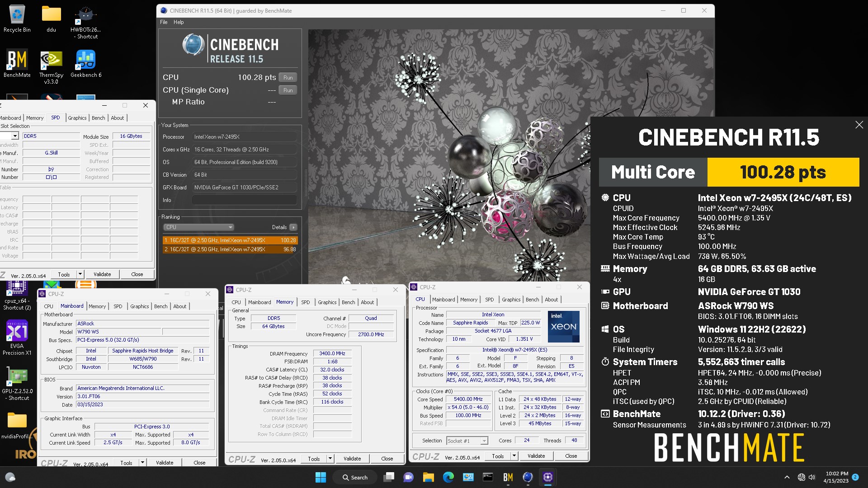Switch to Bench tab in SPD CPU-Z window
Viewport: 868px width, 488px height.
(98, 118)
